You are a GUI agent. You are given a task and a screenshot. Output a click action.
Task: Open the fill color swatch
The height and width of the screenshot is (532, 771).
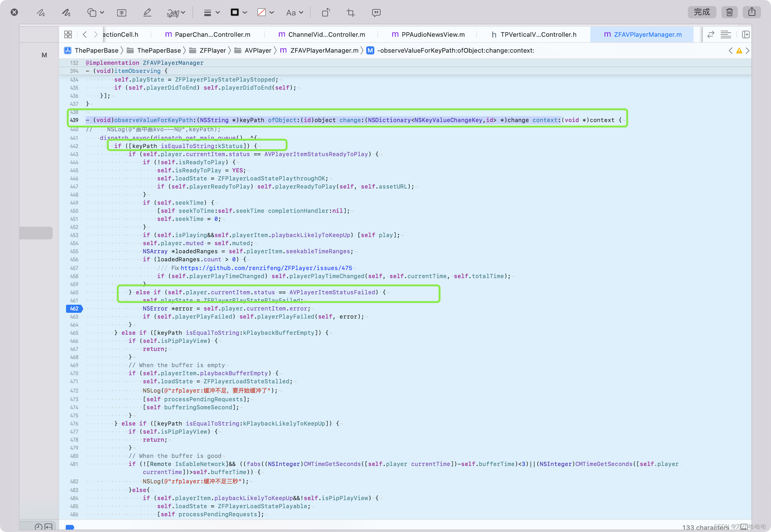click(x=262, y=12)
